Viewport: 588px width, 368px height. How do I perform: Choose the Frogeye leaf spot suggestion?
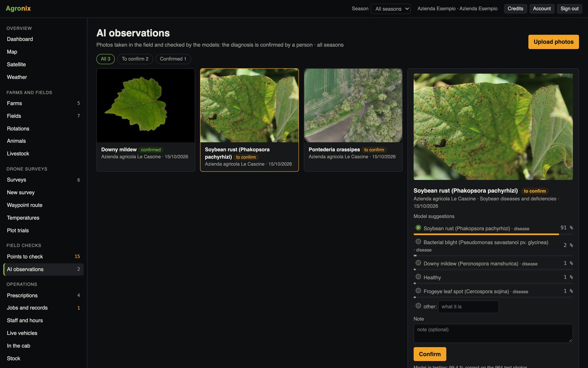tap(418, 291)
